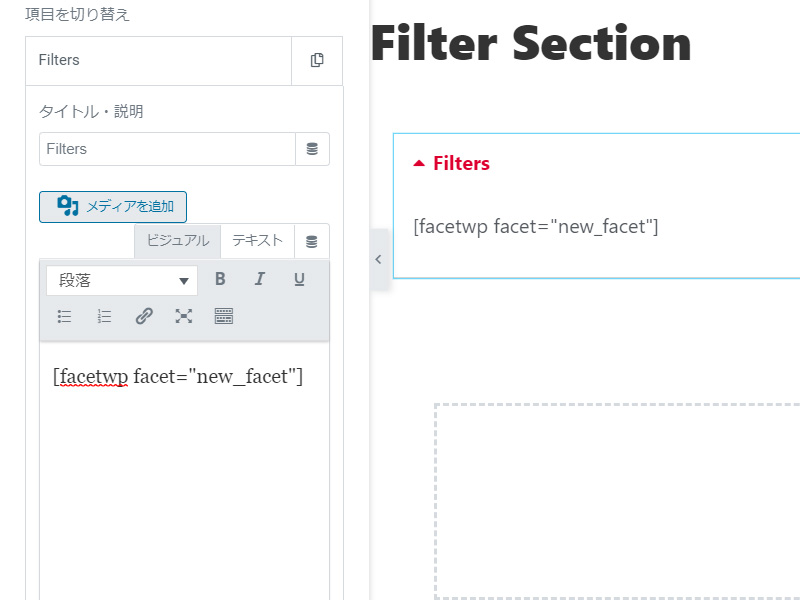This screenshot has height=600, width=800.
Task: Click the Filters title input field
Action: (167, 149)
